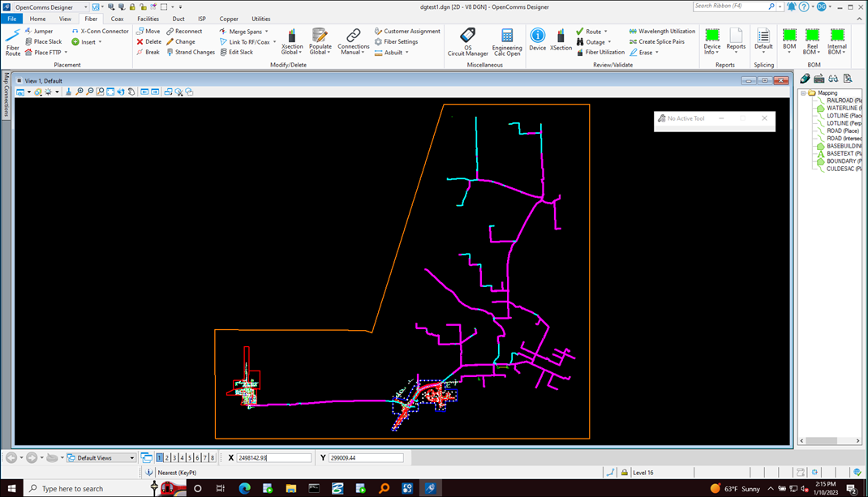Click the Reel BOM icon
Image resolution: width=868 pixels, height=497 pixels.
pyautogui.click(x=812, y=41)
